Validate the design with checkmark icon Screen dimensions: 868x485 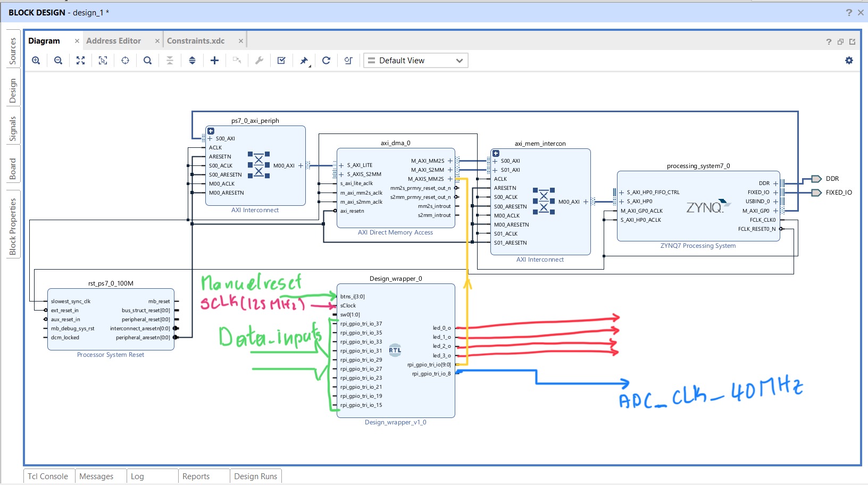281,61
